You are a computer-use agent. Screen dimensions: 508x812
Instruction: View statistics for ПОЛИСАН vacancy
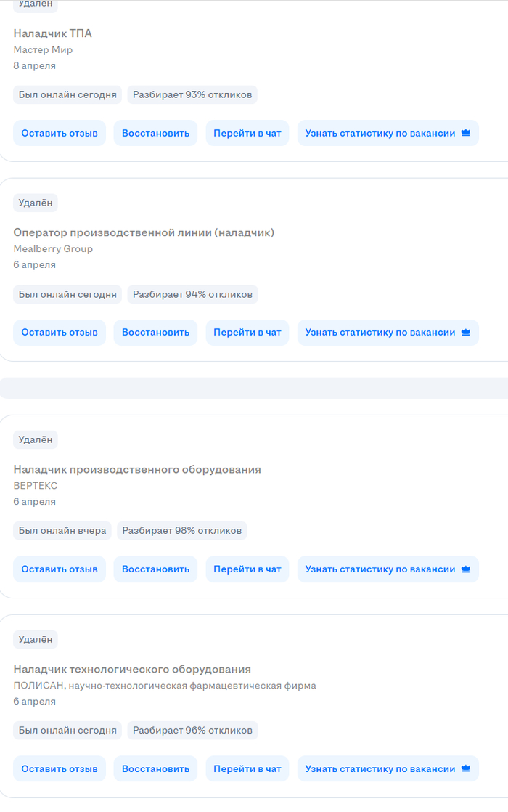[388, 769]
